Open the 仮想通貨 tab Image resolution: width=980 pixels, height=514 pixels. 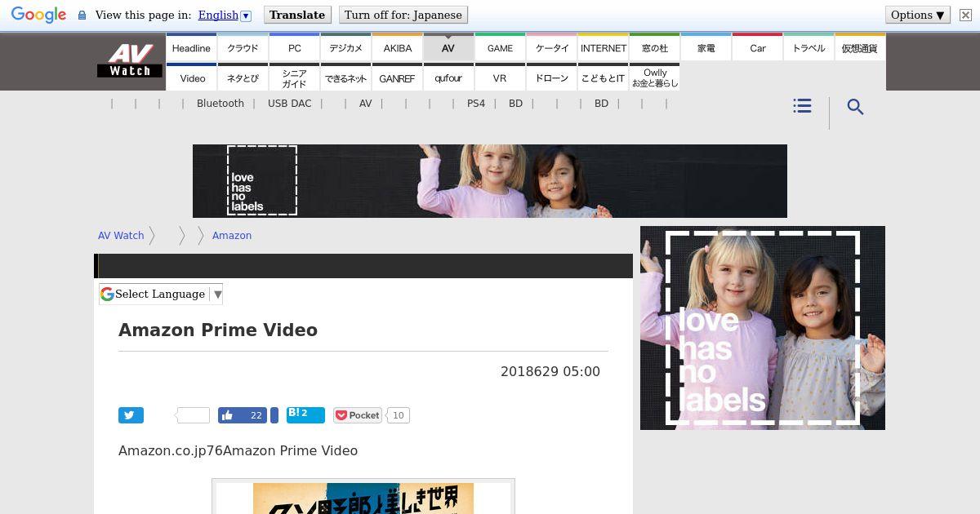[860, 47]
